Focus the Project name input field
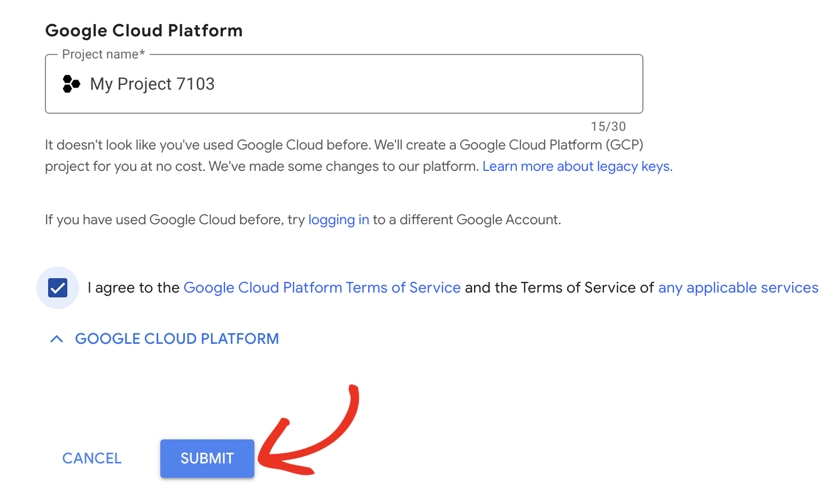The image size is (823, 504). coord(344,84)
